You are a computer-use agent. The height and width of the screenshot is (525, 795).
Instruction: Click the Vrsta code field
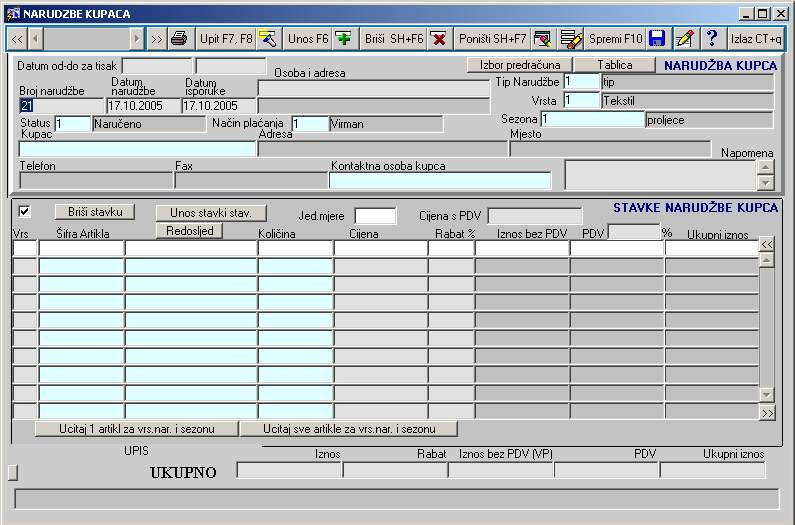coord(581,100)
